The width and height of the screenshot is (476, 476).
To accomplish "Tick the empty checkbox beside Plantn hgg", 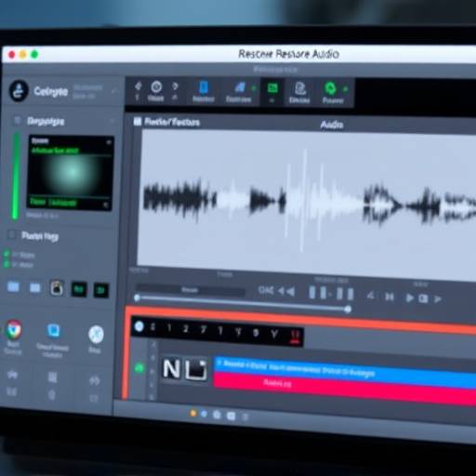I will click(x=12, y=234).
